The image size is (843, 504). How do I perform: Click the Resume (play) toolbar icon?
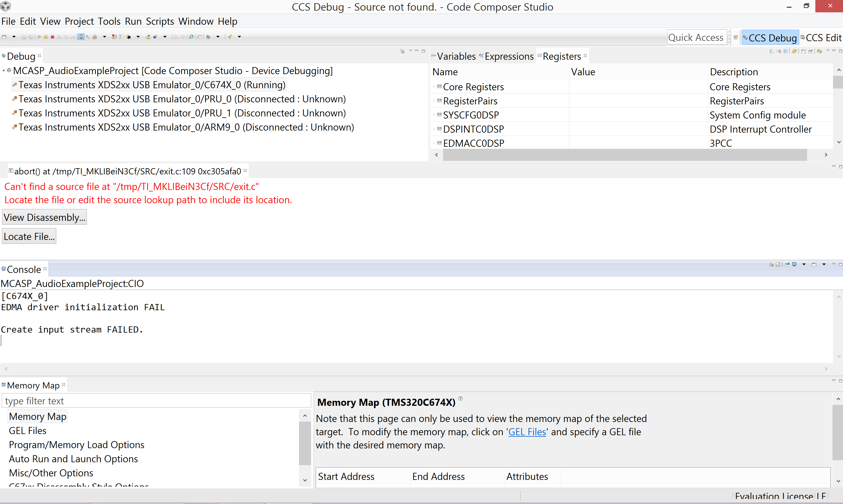39,37
